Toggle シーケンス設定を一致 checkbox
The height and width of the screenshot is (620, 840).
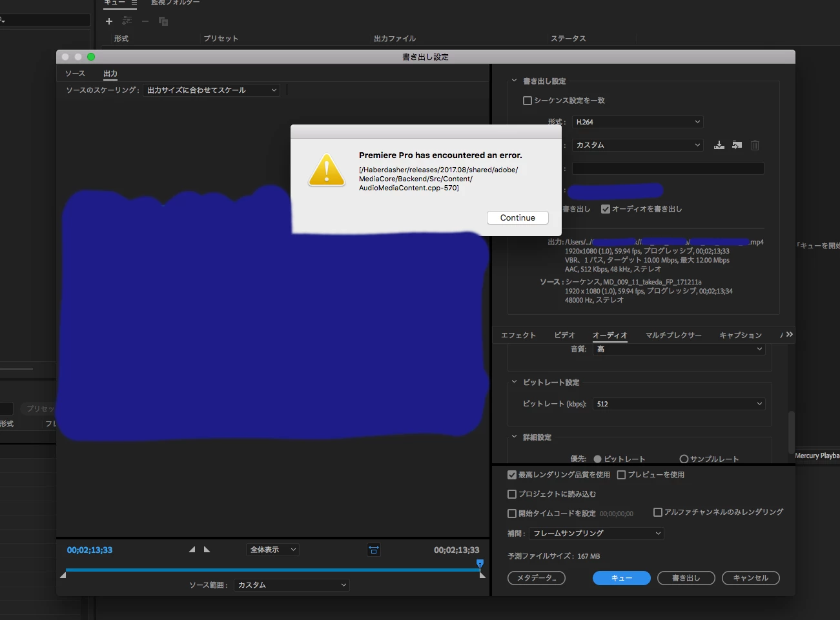(528, 101)
